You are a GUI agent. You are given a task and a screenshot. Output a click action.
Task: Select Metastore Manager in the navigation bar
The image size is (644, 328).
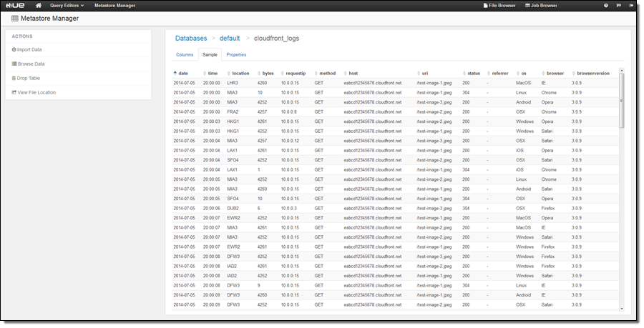point(114,5)
